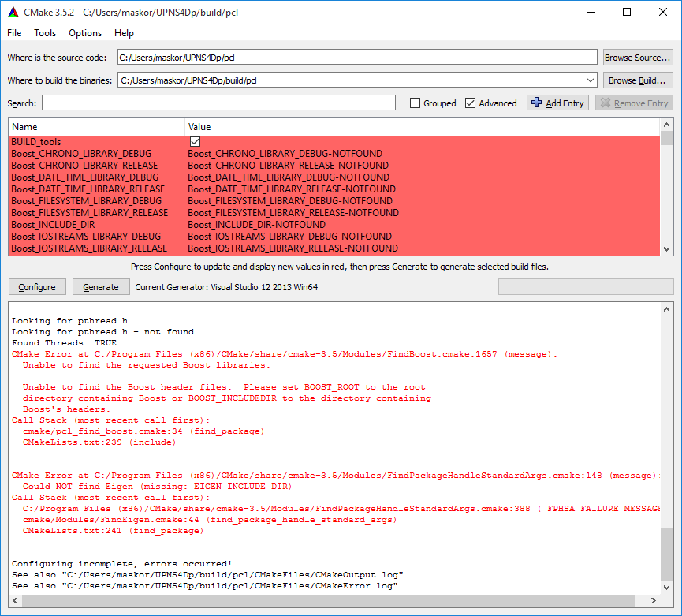Select the BUILD_tools entry name
Viewport: 682px width, 616px height.
36,142
